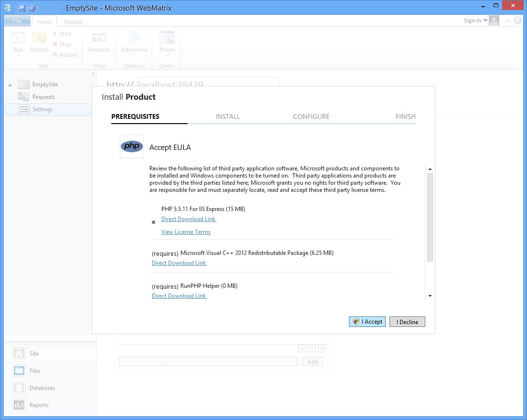
Task: Open the Requests view icon in ribbon
Action: (x=99, y=37)
